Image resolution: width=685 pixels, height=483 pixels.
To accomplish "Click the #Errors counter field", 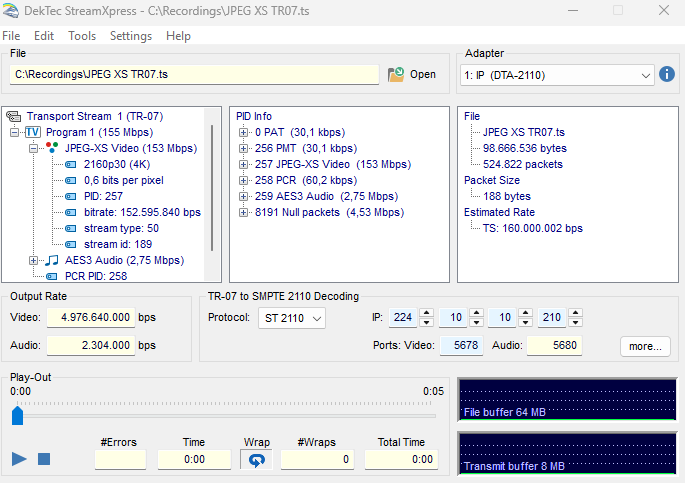I will coord(120,459).
